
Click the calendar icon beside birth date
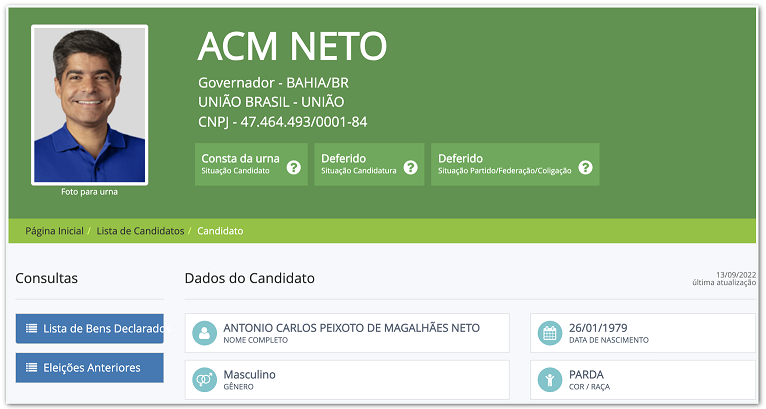pos(549,333)
